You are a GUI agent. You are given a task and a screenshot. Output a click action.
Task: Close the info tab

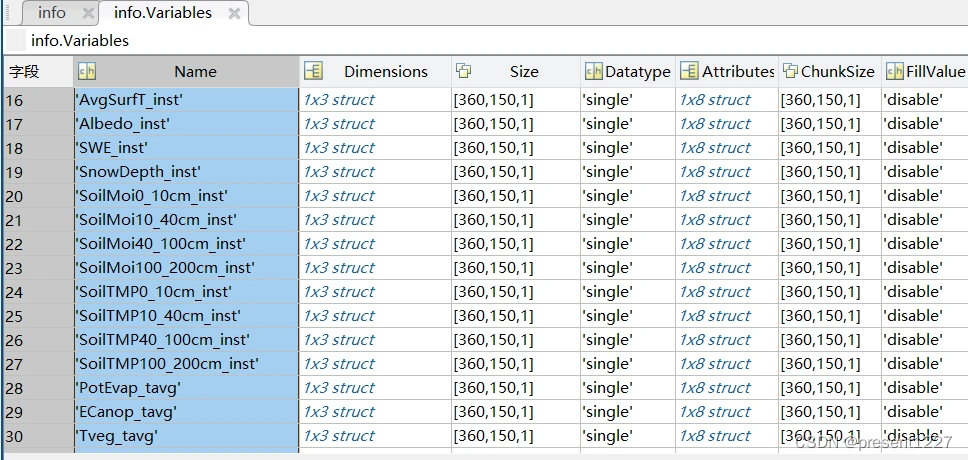pyautogui.click(x=86, y=14)
